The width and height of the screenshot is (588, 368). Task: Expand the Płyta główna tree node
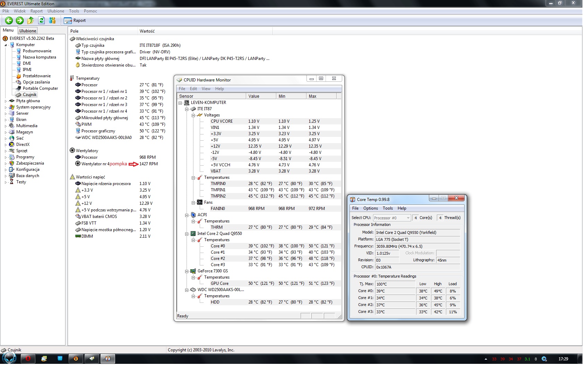click(x=6, y=101)
